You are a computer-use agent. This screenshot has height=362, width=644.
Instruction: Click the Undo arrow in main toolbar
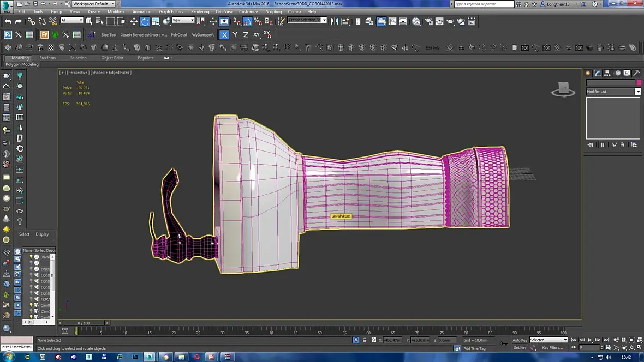click(x=8, y=21)
